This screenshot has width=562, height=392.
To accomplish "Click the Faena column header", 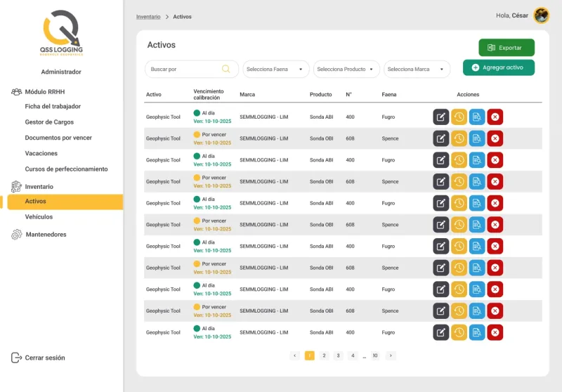I will 389,95.
